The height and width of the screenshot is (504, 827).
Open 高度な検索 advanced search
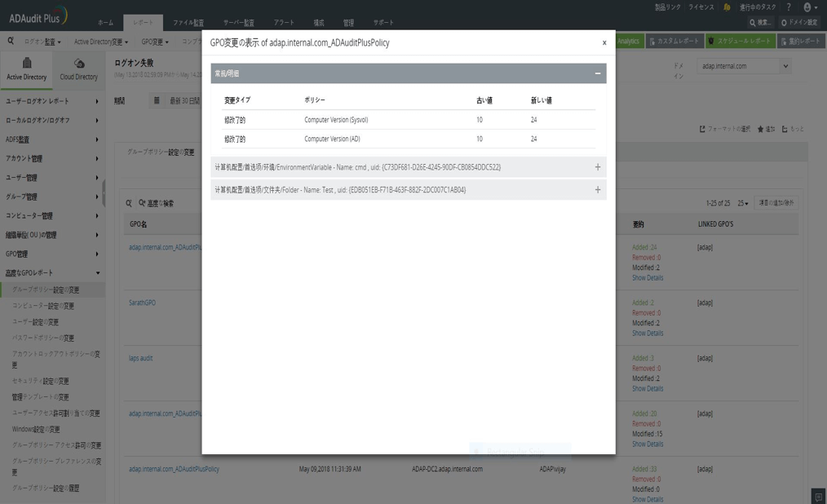tap(156, 203)
